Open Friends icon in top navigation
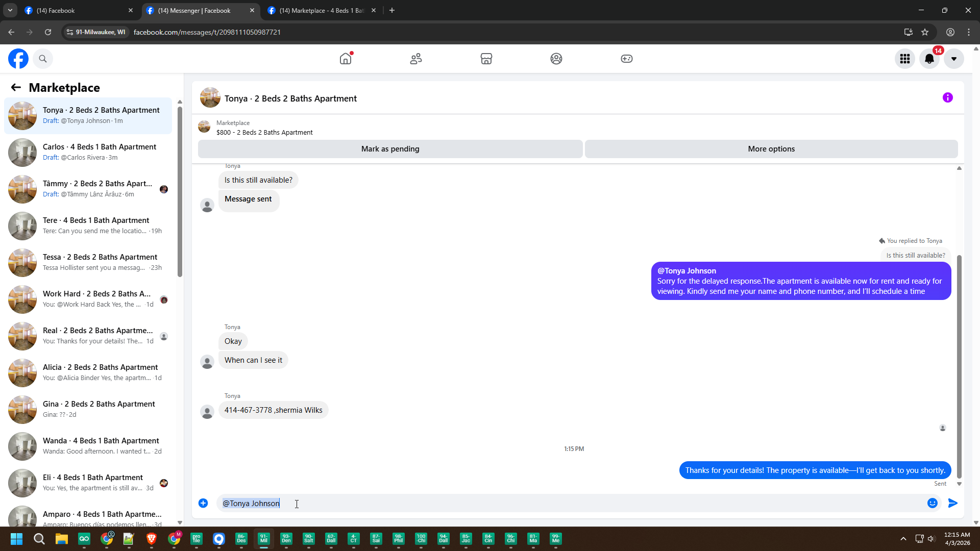980x551 pixels. pos(416,59)
